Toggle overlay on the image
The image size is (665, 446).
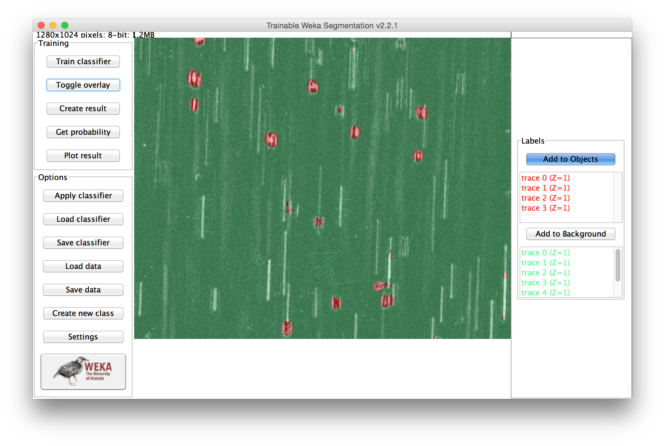click(x=83, y=85)
